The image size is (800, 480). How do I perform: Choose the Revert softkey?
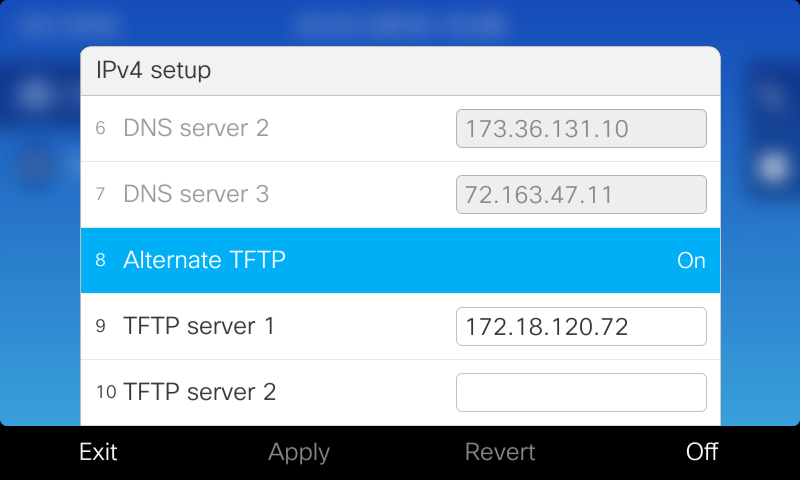pyautogui.click(x=500, y=452)
